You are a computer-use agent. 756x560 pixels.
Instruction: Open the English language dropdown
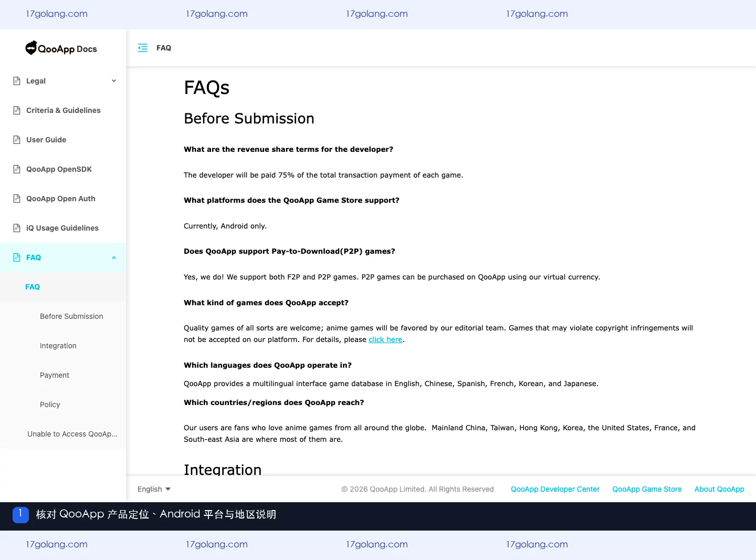[x=154, y=489]
